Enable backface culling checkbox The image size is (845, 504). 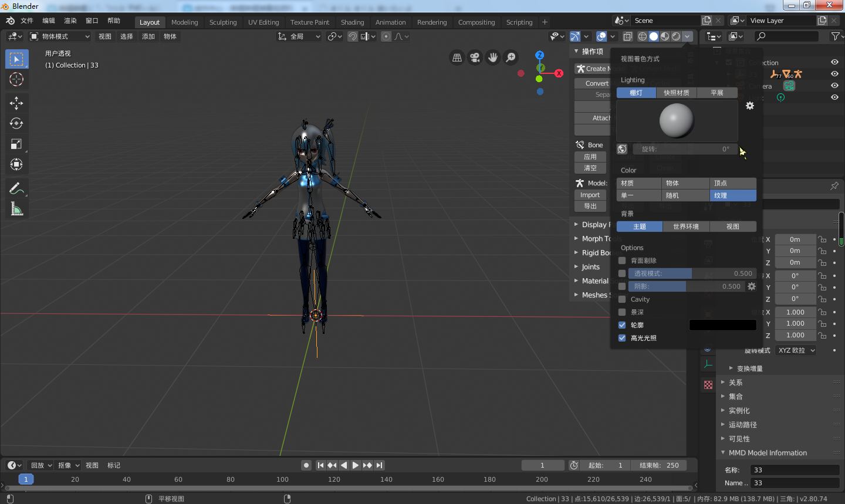click(x=622, y=261)
